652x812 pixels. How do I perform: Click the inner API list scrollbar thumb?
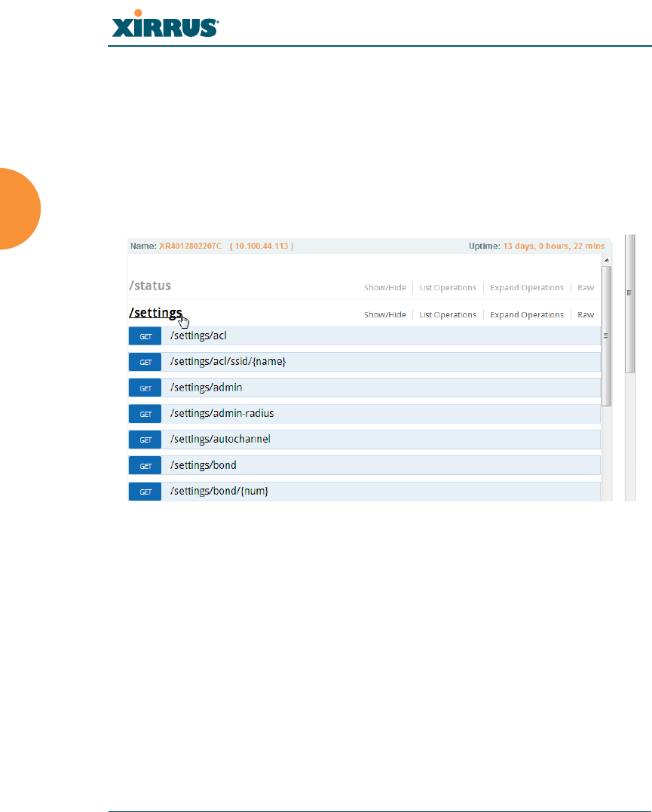(607, 336)
